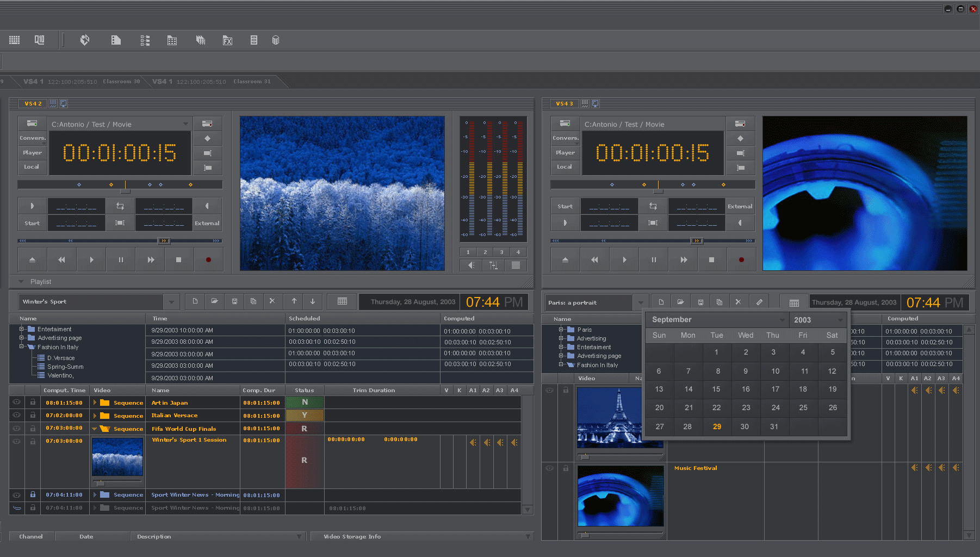Collapse the Fifa World Cup Finals sequence
Image resolution: width=980 pixels, height=557 pixels.
(95, 429)
